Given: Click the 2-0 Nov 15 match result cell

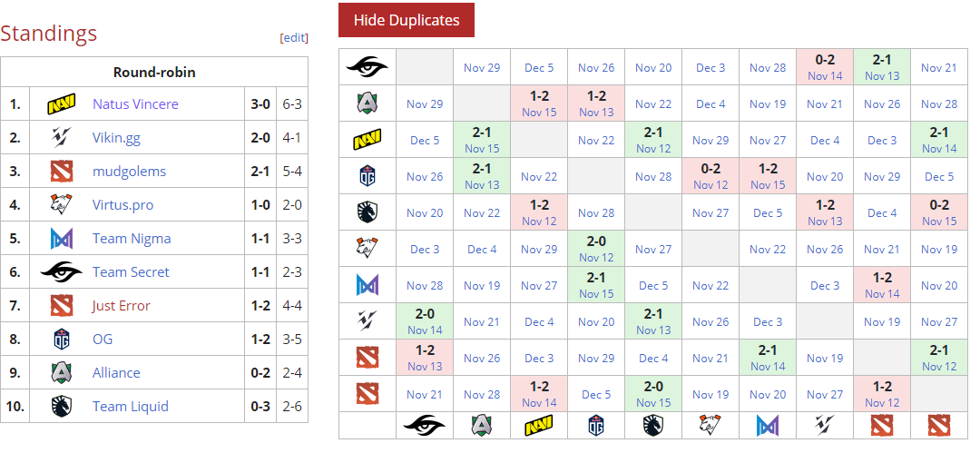Looking at the screenshot, I should click(x=653, y=394).
